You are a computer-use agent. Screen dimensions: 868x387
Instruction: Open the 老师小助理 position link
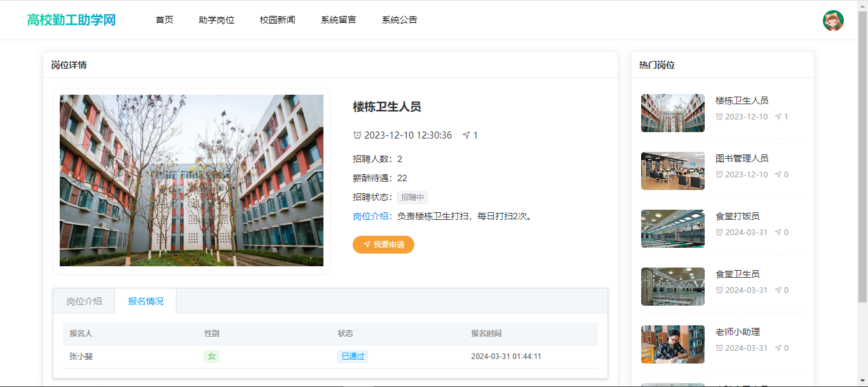[737, 332]
